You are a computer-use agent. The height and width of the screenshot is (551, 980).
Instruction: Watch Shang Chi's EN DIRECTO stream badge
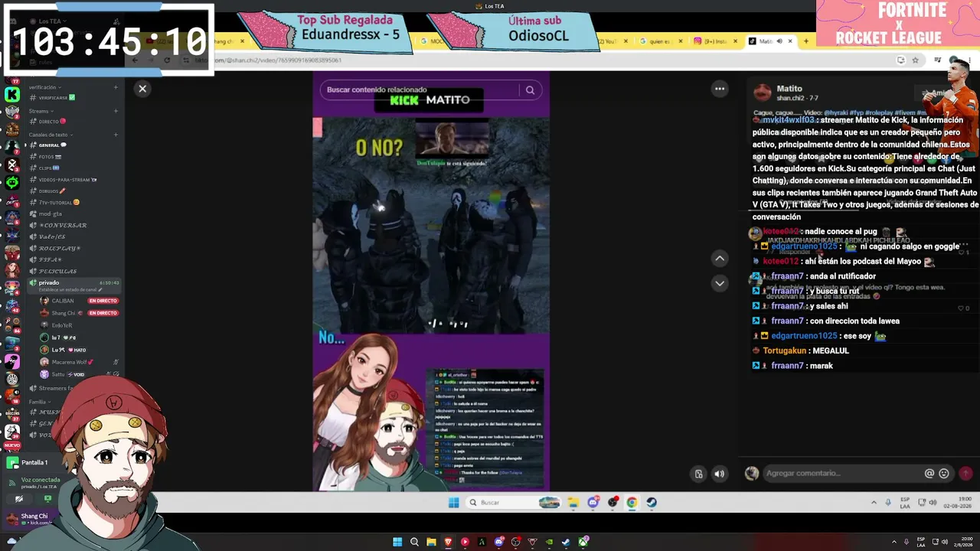[x=103, y=313]
